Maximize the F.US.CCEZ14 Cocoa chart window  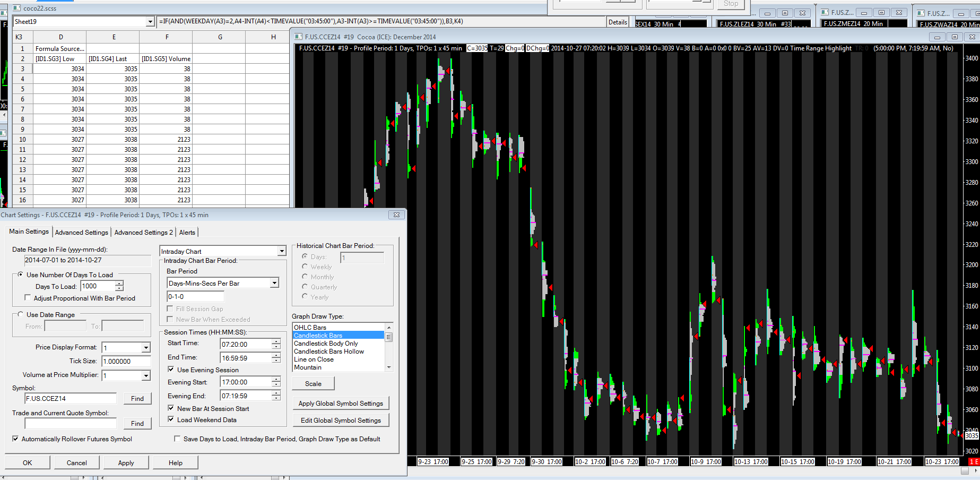pyautogui.click(x=955, y=37)
